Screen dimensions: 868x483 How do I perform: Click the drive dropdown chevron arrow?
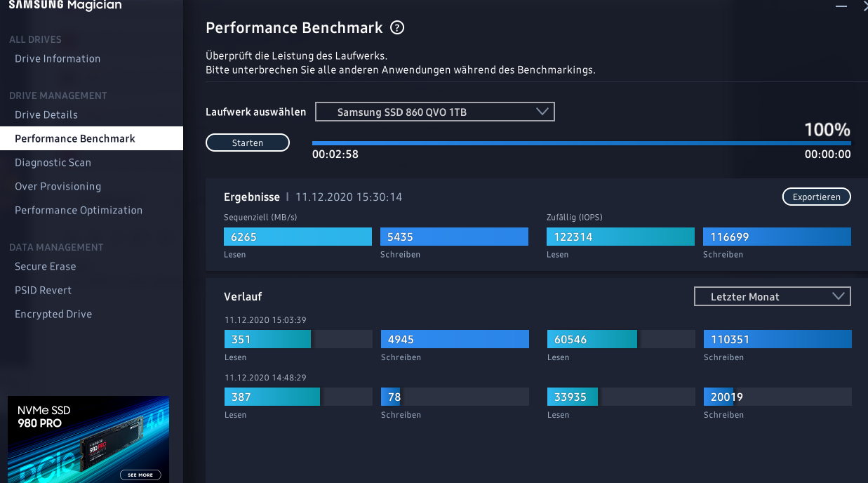[542, 112]
